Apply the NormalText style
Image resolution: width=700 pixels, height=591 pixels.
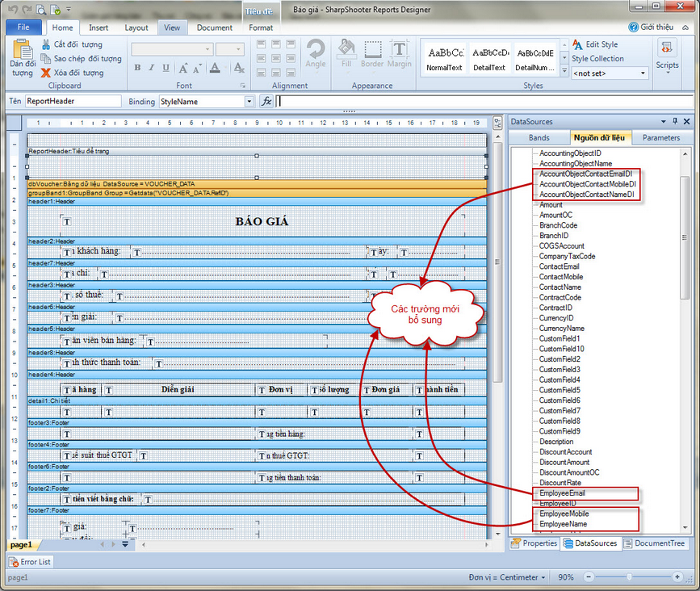(444, 60)
